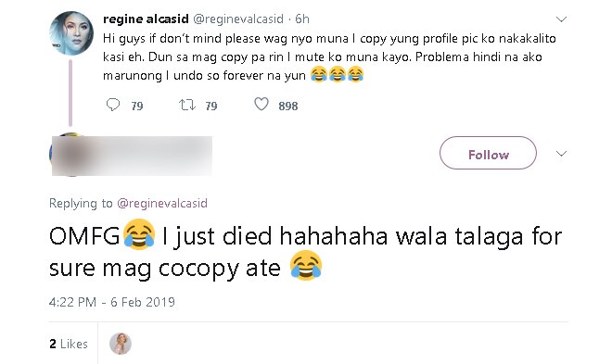The image size is (612, 364).
Task: Like regine alcasid's tweet with the heart icon
Action: coord(261,104)
